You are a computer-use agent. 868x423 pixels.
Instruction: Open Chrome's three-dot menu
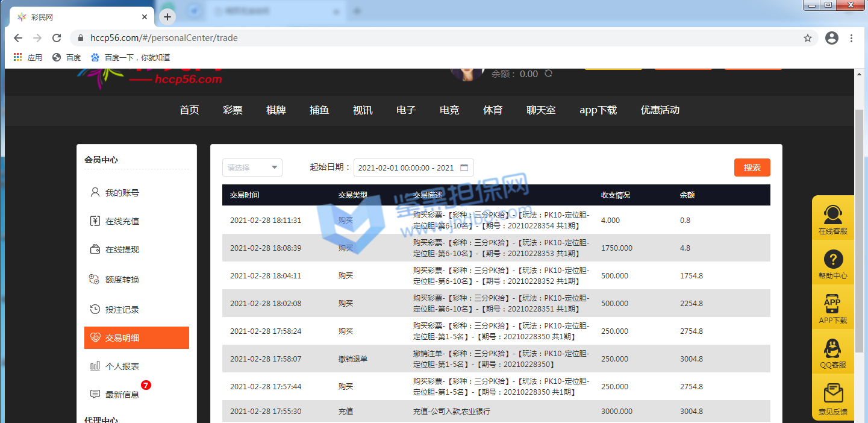(851, 38)
